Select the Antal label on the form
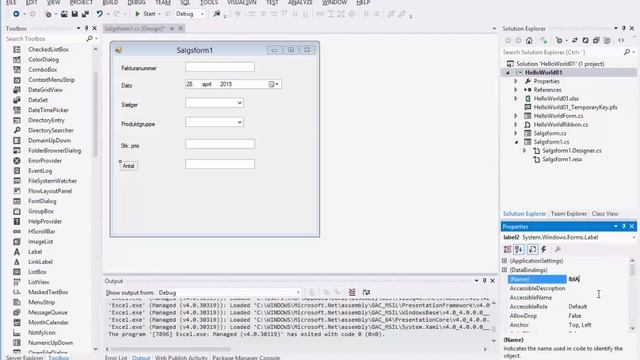640x360 pixels. tap(129, 166)
